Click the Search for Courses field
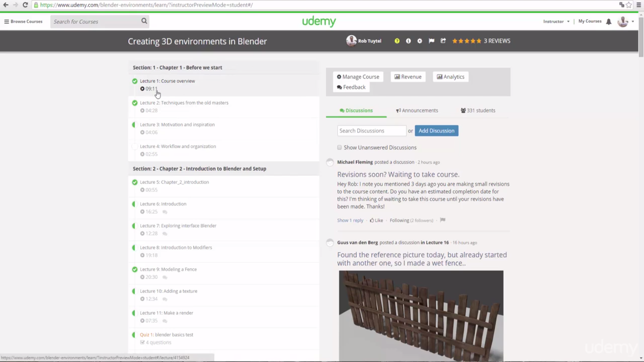The image size is (644, 362). click(96, 21)
